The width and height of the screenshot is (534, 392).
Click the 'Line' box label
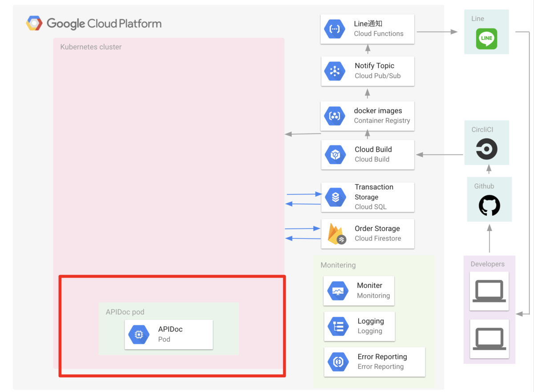477,19
